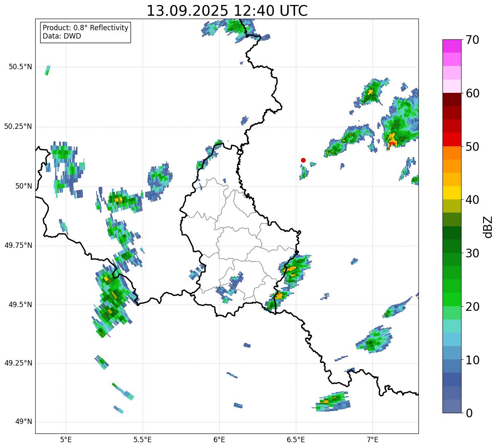Click the light blue 12-14 dBZ swatch
Viewport: 498px width, 448px height.
tap(452, 339)
